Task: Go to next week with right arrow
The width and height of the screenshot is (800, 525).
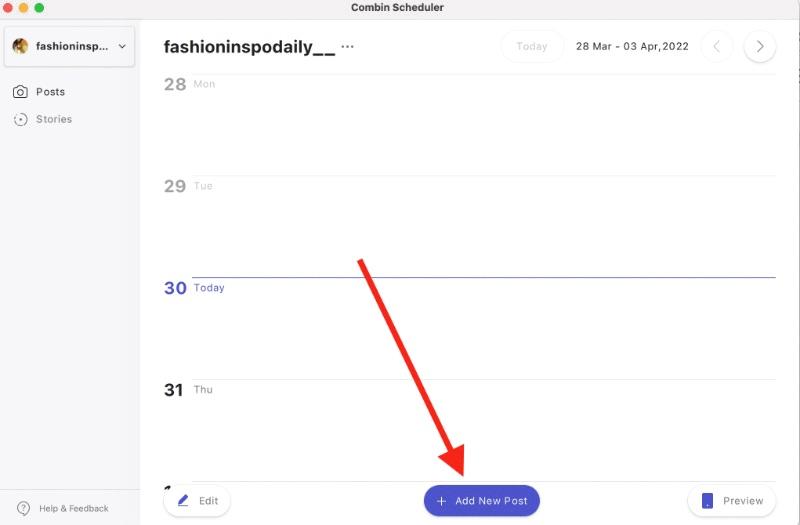Action: pyautogui.click(x=760, y=46)
